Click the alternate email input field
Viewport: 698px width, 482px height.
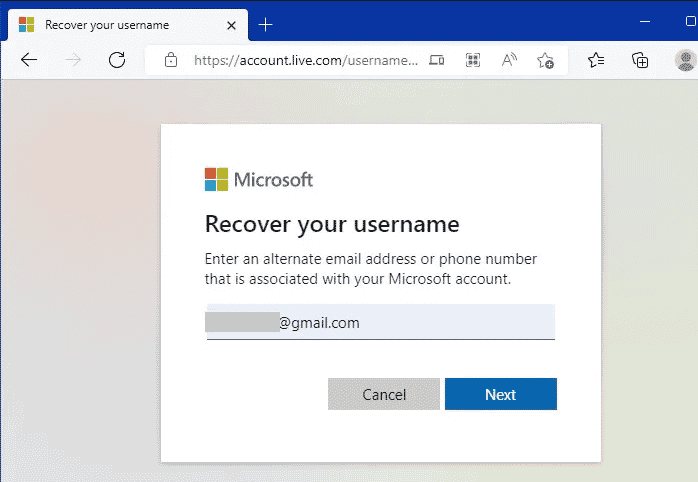click(381, 322)
